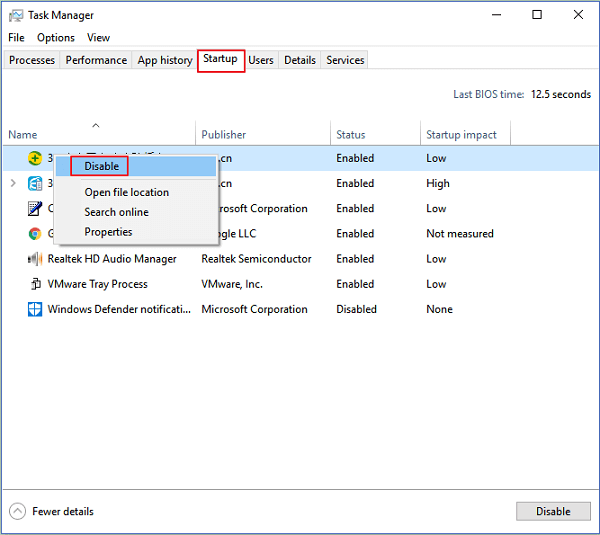This screenshot has width=600, height=535.
Task: Click the Realtek HD Audio Manager speaker icon
Action: [x=35, y=259]
